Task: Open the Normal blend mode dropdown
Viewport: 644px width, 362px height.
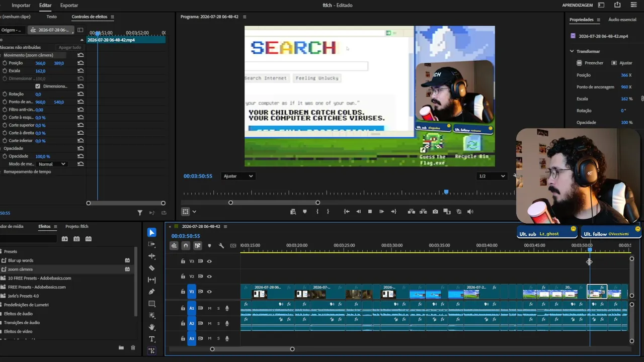Action: click(52, 164)
